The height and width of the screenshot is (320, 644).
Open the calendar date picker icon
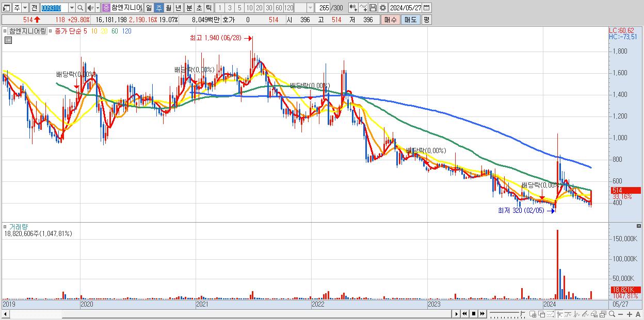[x=426, y=8]
